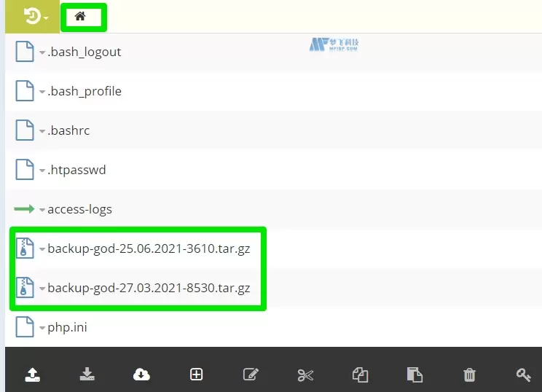Open dropdown arrow next to .bash_logout
Viewport: 542px width, 392px height.
coord(42,52)
